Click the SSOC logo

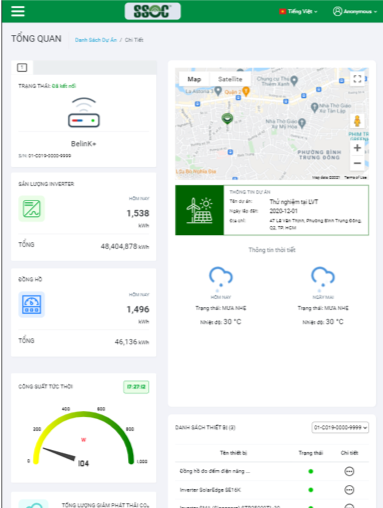pos(153,11)
